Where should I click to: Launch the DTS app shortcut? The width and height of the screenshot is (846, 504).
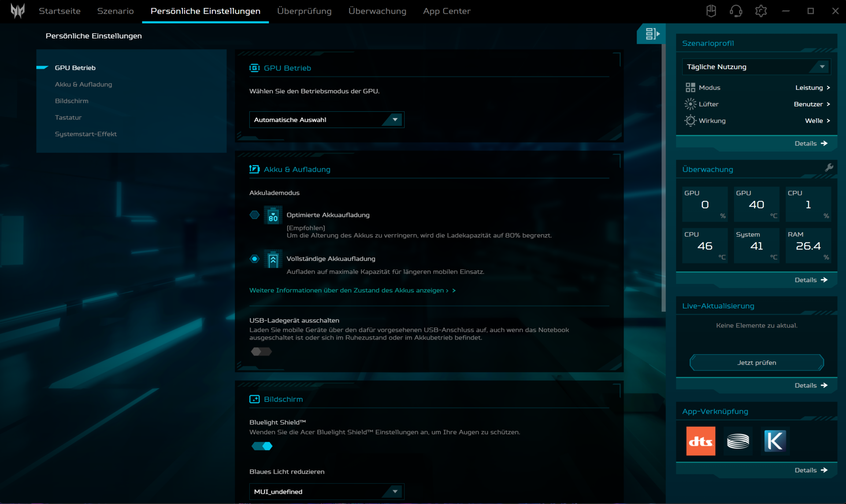click(x=701, y=441)
